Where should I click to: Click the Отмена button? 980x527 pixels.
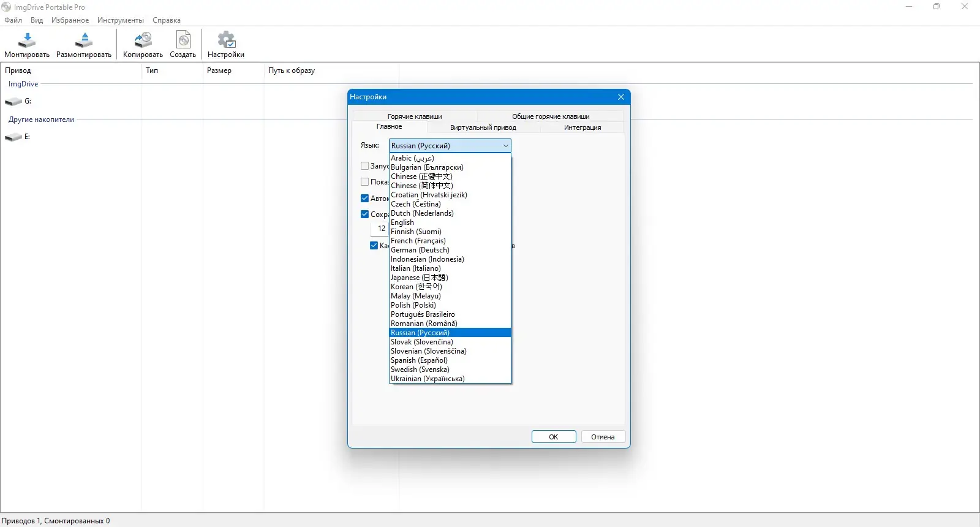pos(603,437)
